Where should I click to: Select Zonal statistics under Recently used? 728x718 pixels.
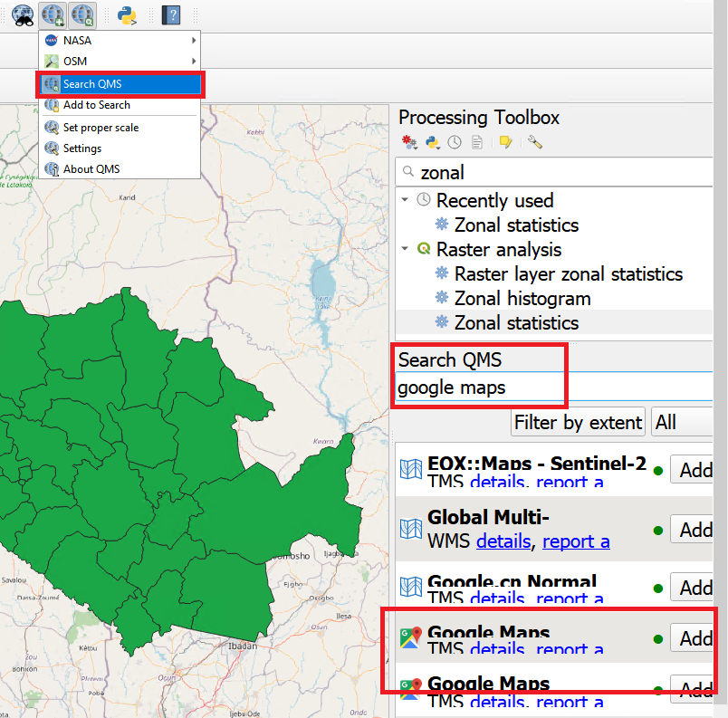point(516,225)
